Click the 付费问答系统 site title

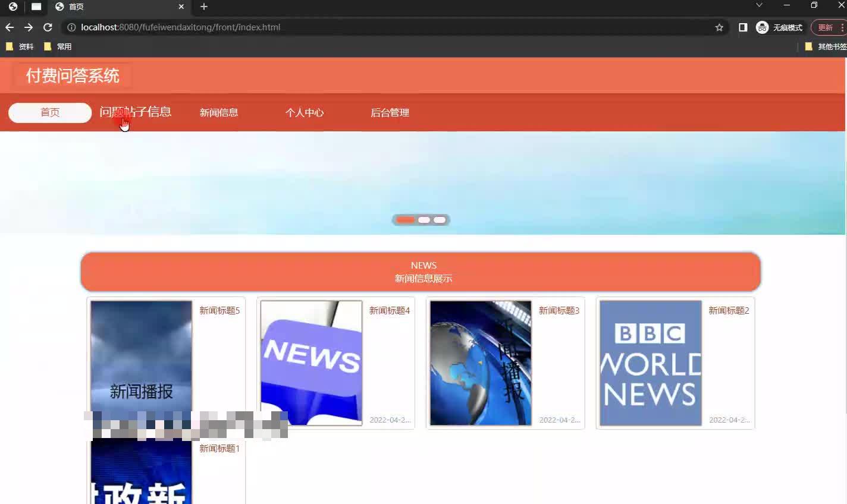tap(73, 75)
